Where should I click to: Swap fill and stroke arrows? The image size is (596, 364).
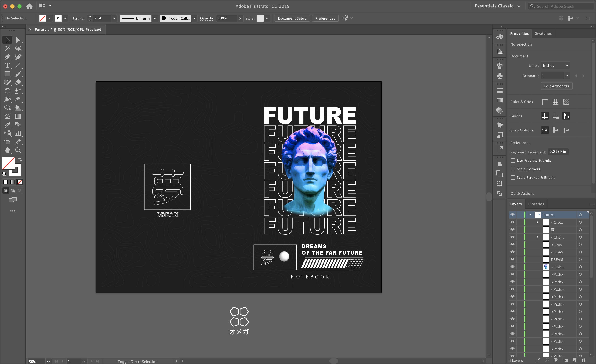pyautogui.click(x=20, y=159)
